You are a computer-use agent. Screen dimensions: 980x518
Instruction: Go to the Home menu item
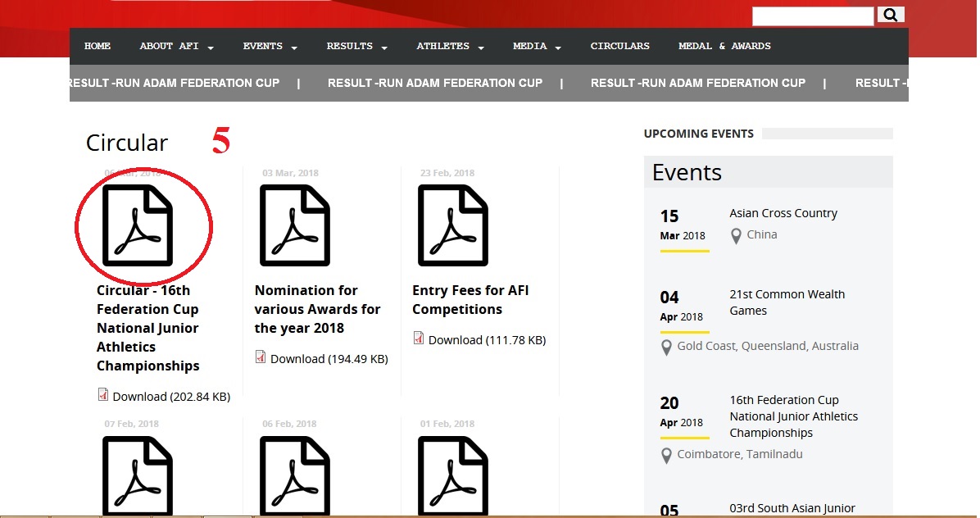tap(98, 47)
